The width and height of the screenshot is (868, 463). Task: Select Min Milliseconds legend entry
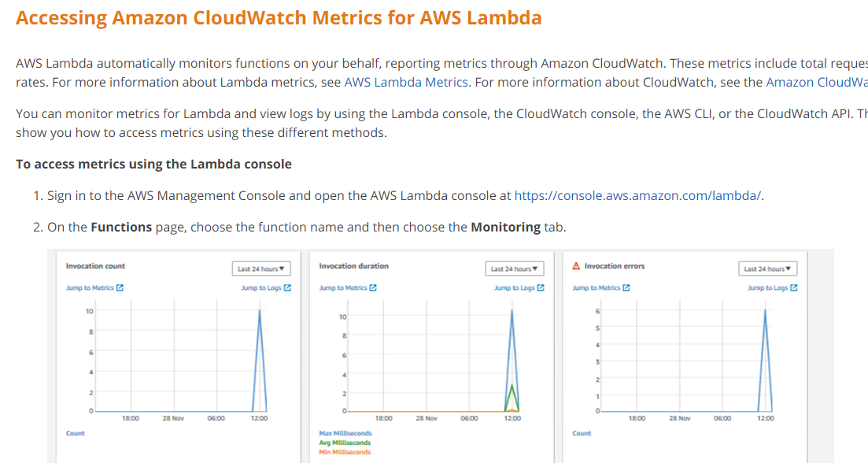pyautogui.click(x=345, y=452)
